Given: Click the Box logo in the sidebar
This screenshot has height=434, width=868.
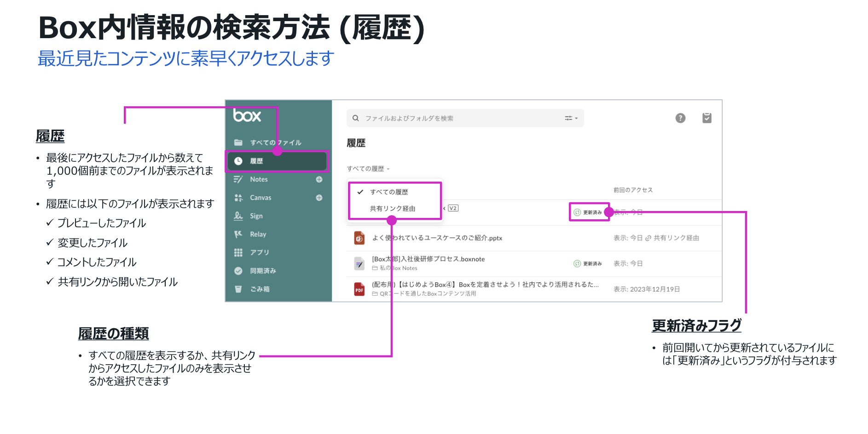Looking at the screenshot, I should [247, 115].
